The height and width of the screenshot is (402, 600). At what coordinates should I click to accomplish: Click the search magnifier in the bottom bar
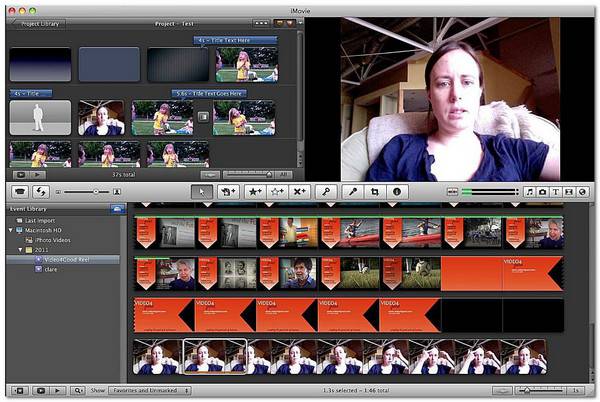[78, 391]
